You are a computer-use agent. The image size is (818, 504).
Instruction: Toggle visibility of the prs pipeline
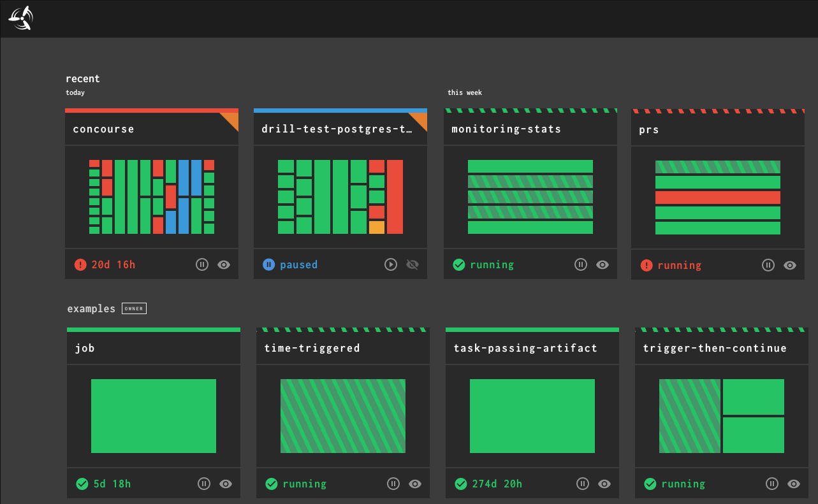tap(789, 264)
